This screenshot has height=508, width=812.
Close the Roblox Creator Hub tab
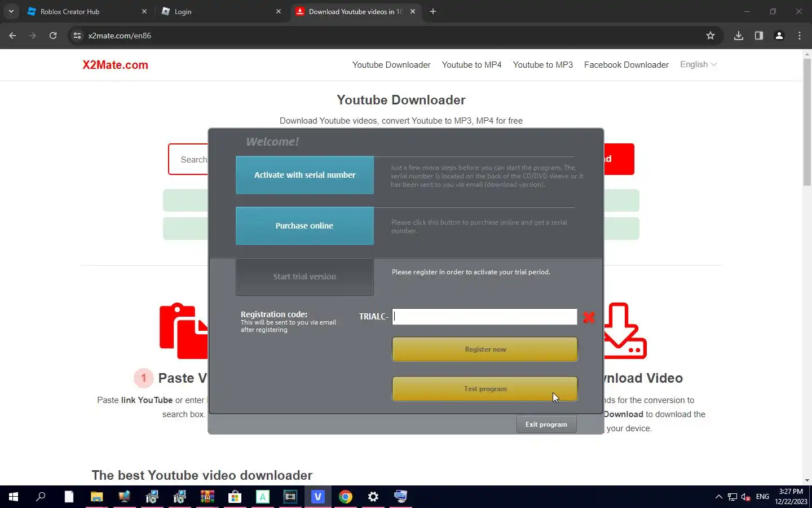(144, 11)
